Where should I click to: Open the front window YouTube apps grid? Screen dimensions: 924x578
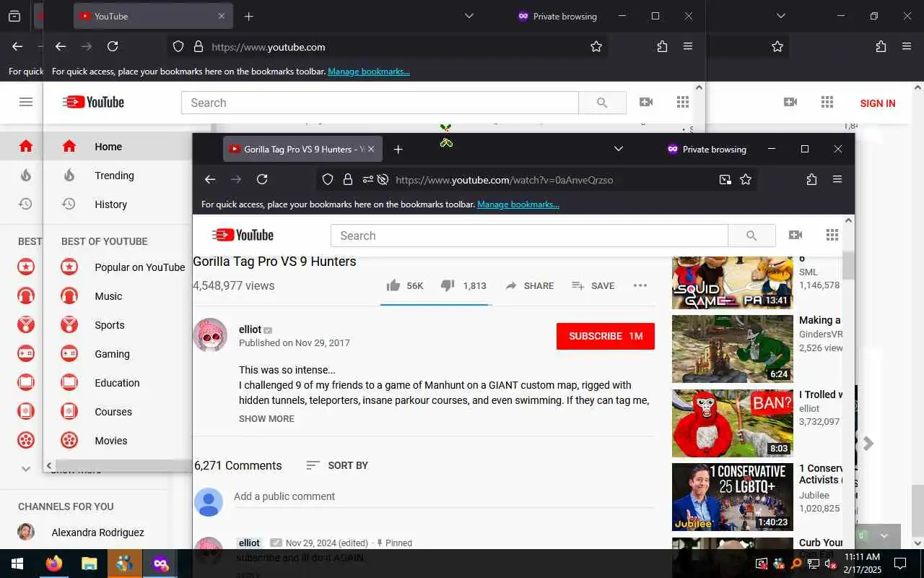point(832,236)
